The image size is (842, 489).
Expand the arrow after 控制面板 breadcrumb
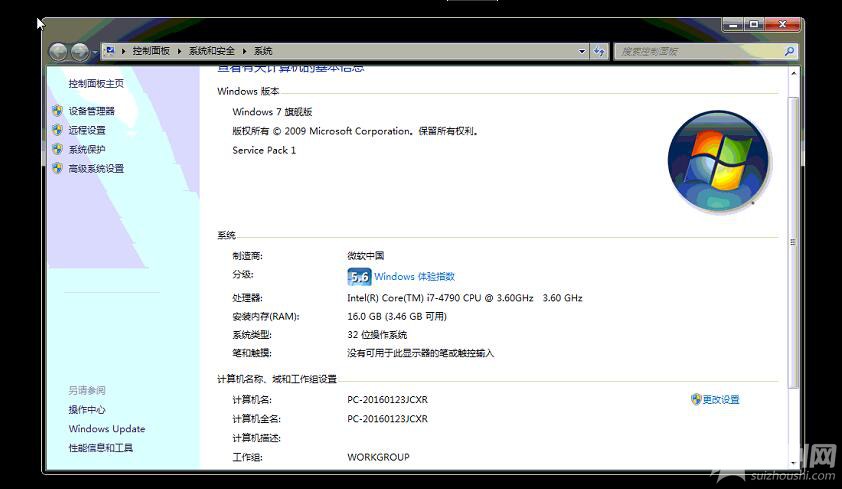click(179, 51)
